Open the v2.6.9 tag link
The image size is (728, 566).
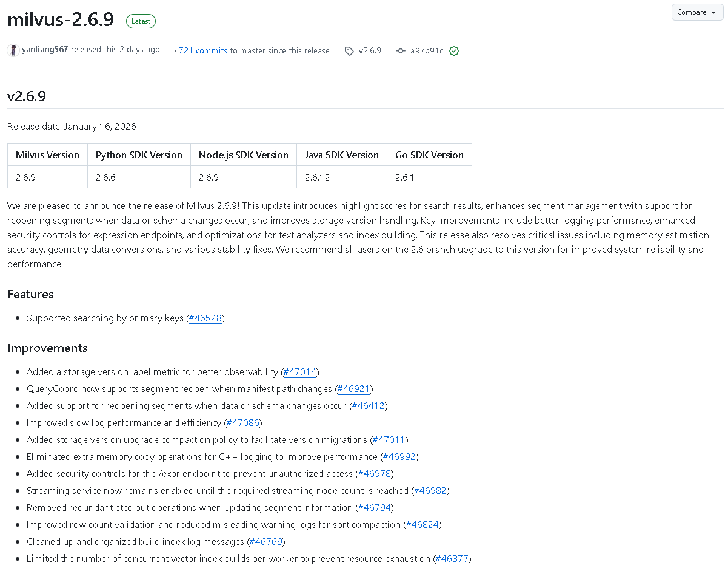pos(370,51)
